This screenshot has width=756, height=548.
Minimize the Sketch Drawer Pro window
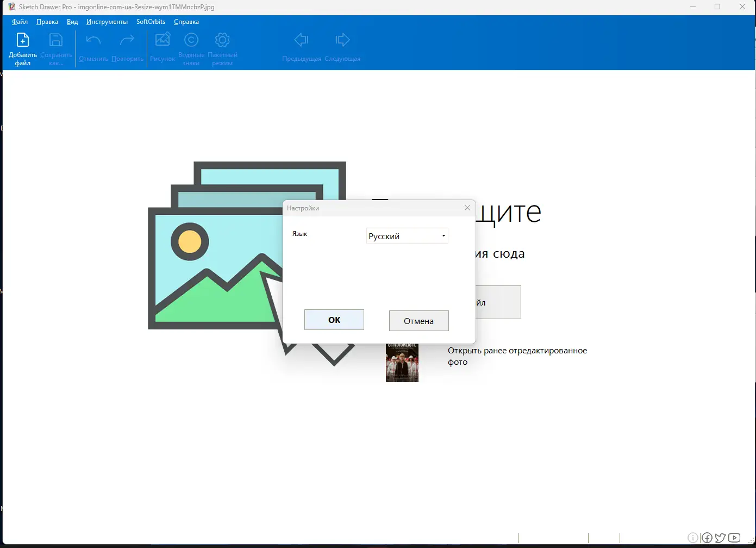(x=693, y=7)
